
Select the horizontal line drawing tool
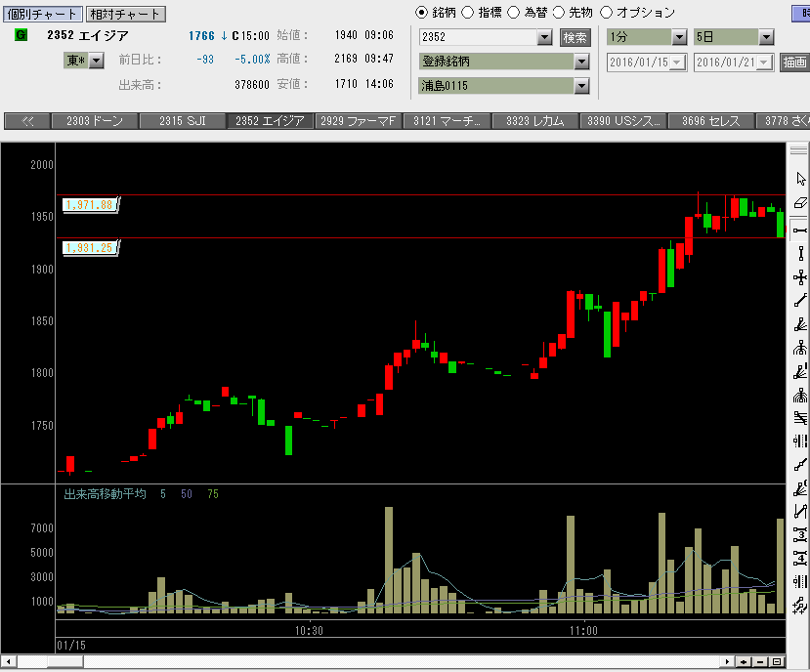800,230
